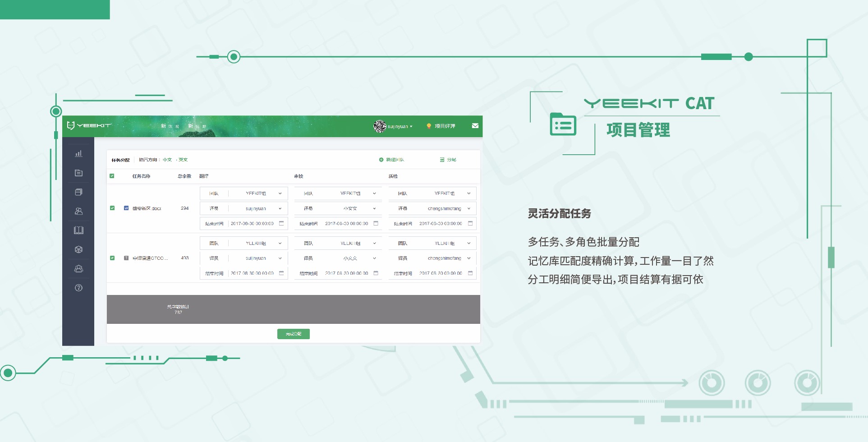Expand 质检 chengshimofang dropdown for 403-word task
The width and height of the screenshot is (868, 442).
click(x=432, y=258)
